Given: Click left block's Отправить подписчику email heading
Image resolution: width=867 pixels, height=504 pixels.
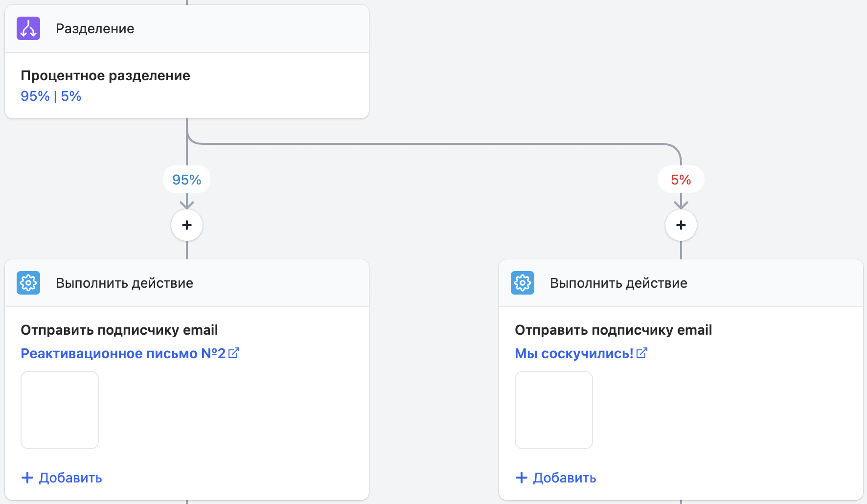Looking at the screenshot, I should pyautogui.click(x=119, y=330).
